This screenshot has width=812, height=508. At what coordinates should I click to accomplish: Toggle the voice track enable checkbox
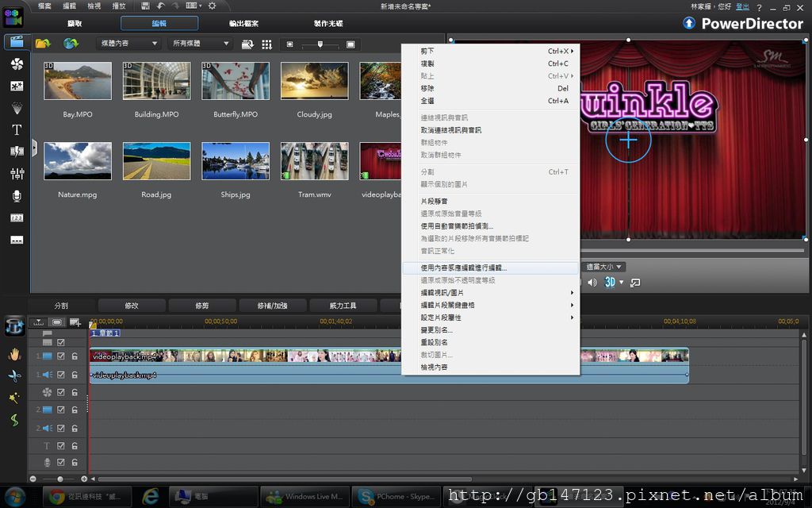60,462
